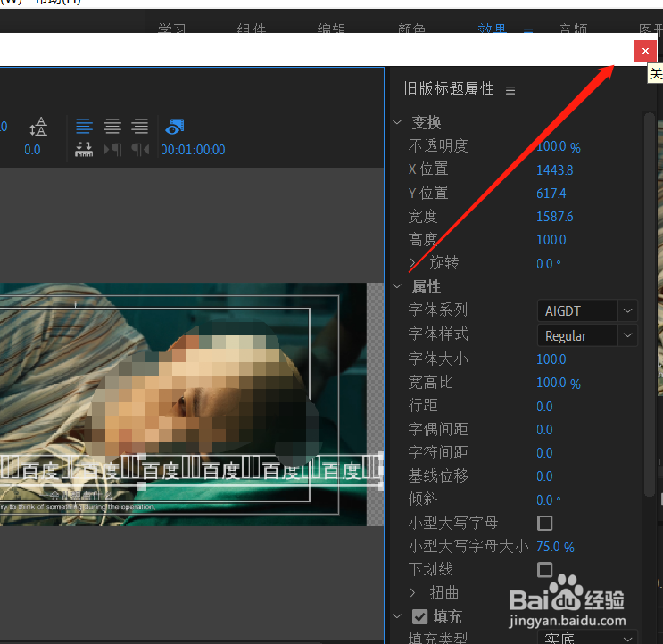Click the 旋转 value 0.0°
This screenshot has width=663, height=644.
(x=549, y=264)
